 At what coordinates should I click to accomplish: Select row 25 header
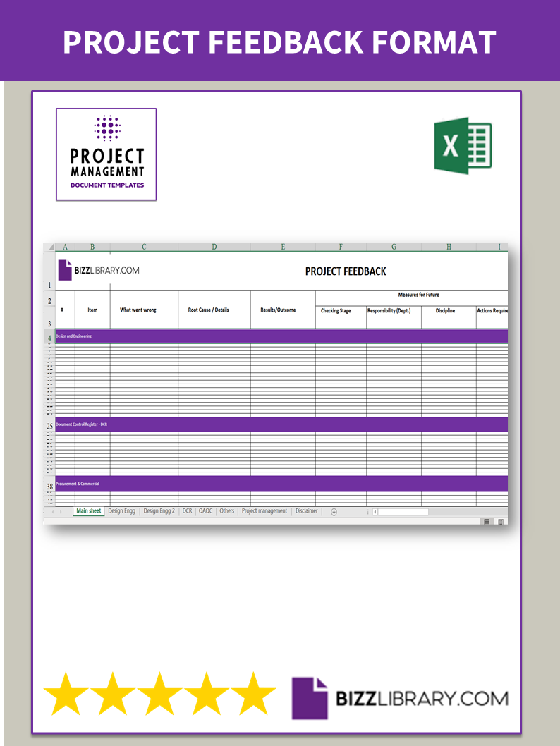[49, 425]
